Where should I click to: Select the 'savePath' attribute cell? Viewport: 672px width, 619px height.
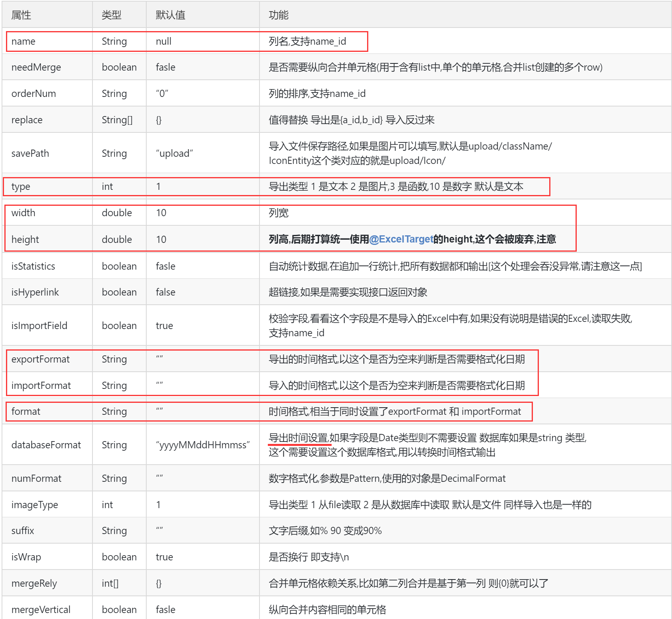pos(47,153)
